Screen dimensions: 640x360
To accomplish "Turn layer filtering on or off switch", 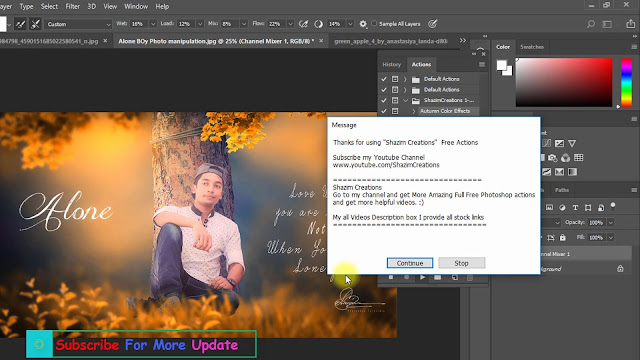I will coord(613,206).
